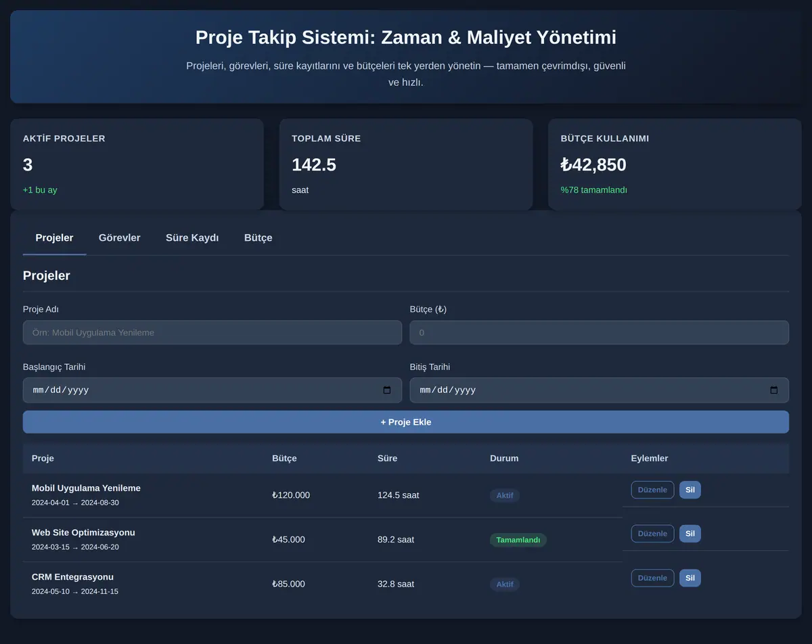Viewport: 812px width, 644px height.
Task: Click the 89.2 saat duration cell
Action: [x=396, y=540]
